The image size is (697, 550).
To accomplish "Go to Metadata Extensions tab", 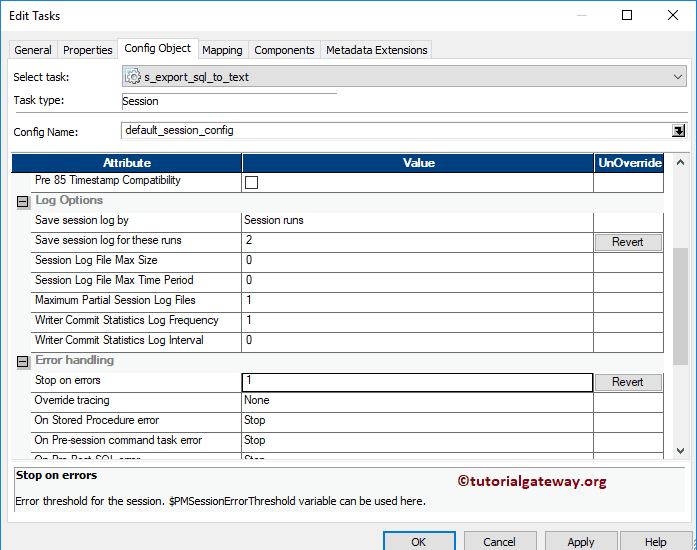I will point(377,50).
